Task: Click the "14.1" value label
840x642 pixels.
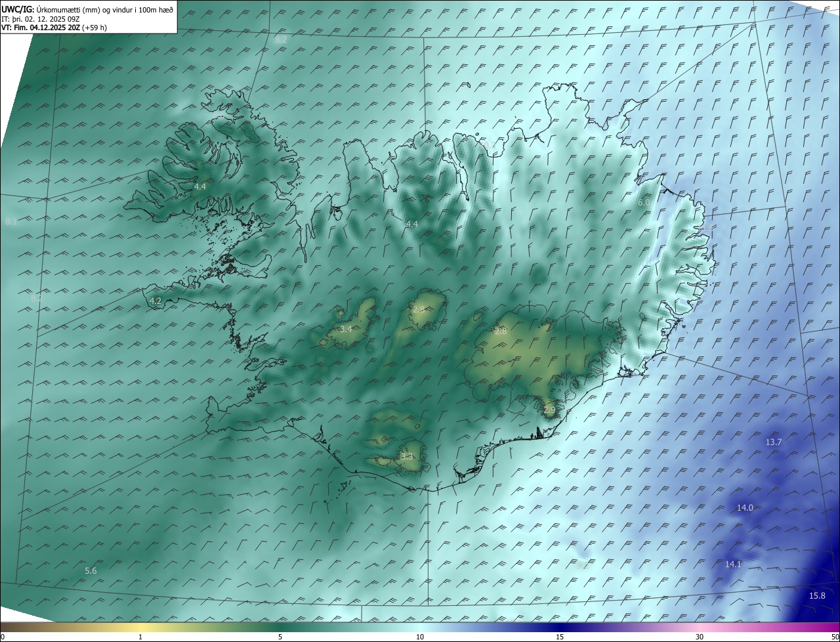Action: [733, 564]
